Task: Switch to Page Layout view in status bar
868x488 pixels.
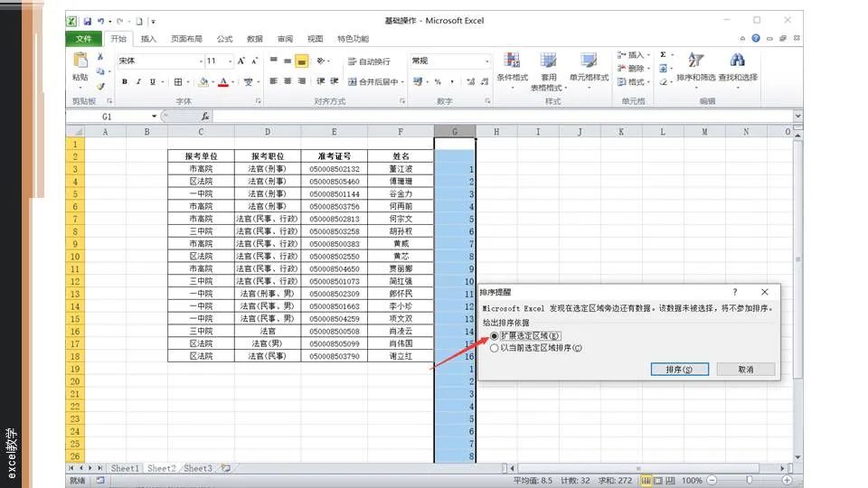Action: pyautogui.click(x=658, y=480)
